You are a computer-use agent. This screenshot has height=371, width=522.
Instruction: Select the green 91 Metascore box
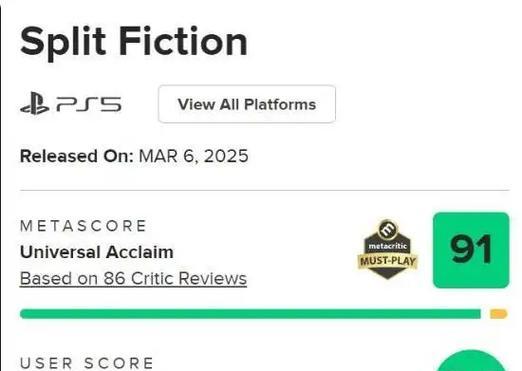pyautogui.click(x=471, y=250)
